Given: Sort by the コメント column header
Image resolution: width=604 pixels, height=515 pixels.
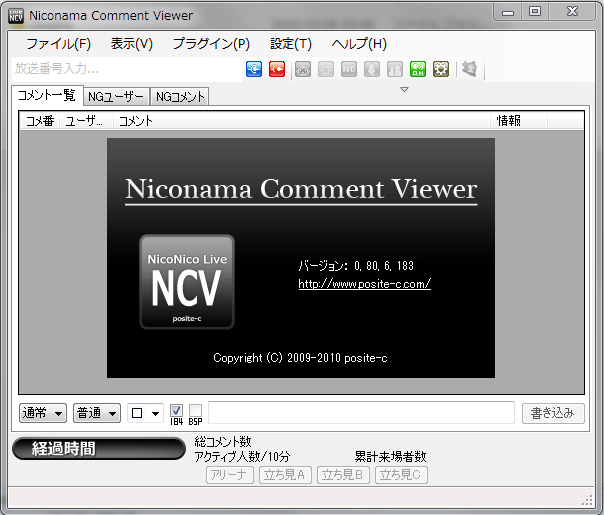Looking at the screenshot, I should coord(302,121).
